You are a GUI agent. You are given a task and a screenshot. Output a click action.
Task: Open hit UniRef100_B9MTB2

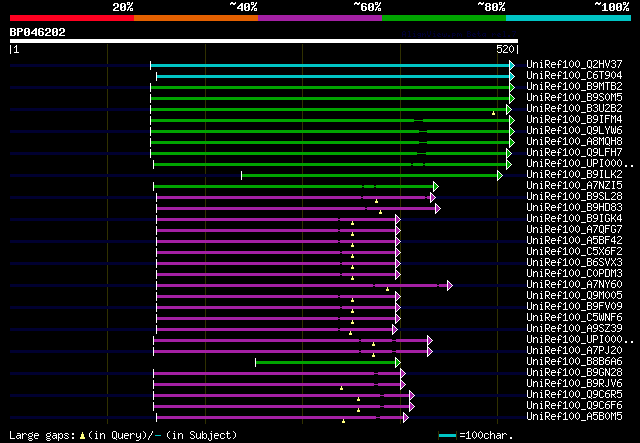pos(574,86)
